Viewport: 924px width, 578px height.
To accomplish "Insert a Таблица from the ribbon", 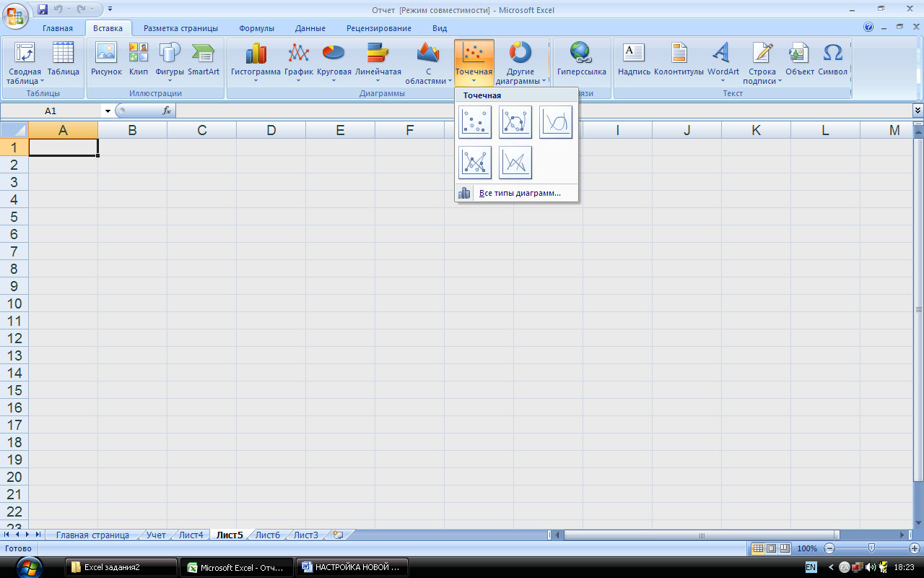I will pyautogui.click(x=64, y=59).
